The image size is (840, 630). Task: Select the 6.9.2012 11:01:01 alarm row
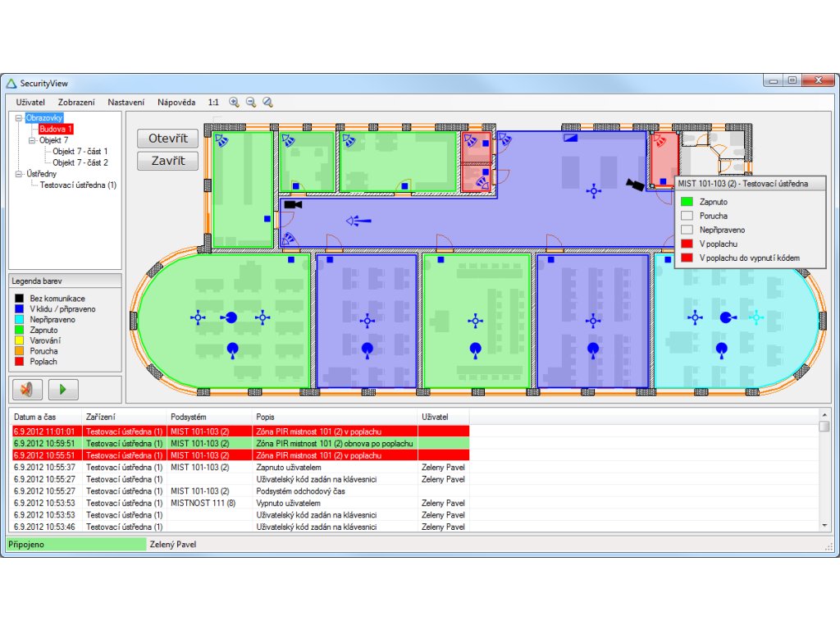240,431
